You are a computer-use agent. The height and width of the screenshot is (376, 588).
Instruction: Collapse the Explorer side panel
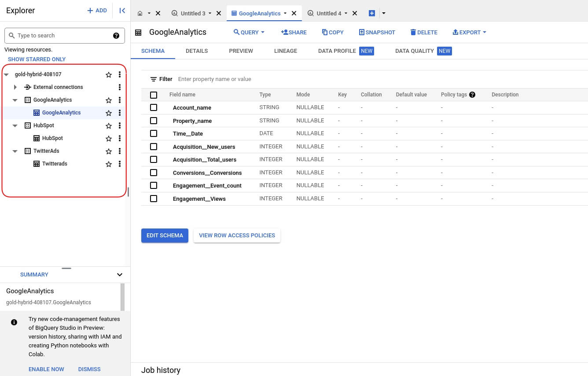point(122,11)
